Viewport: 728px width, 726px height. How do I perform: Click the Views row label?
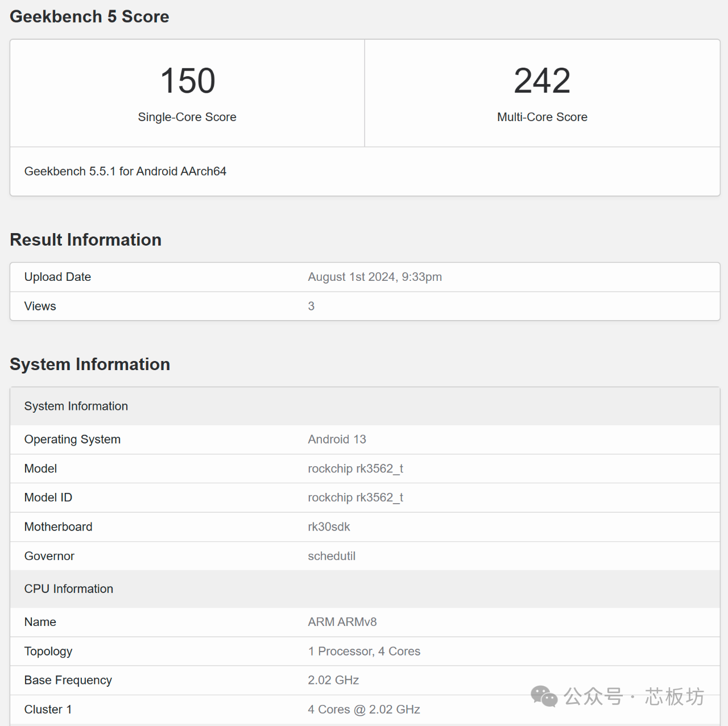pyautogui.click(x=40, y=306)
